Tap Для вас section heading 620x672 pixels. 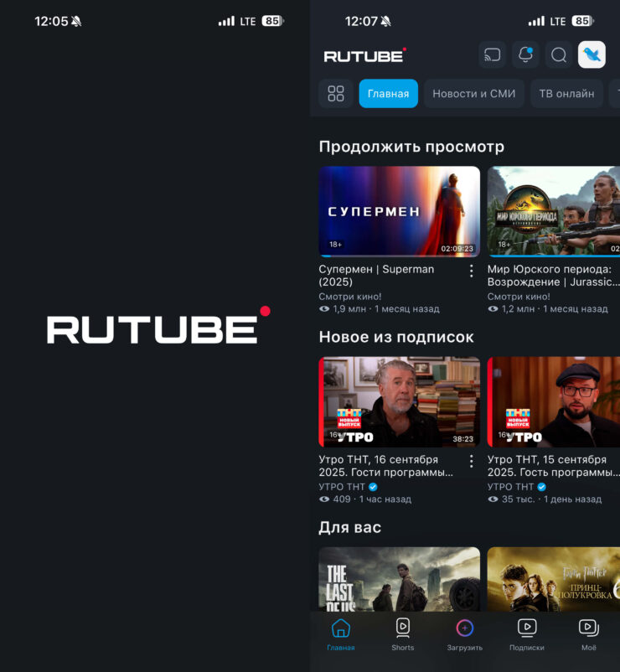coord(349,528)
